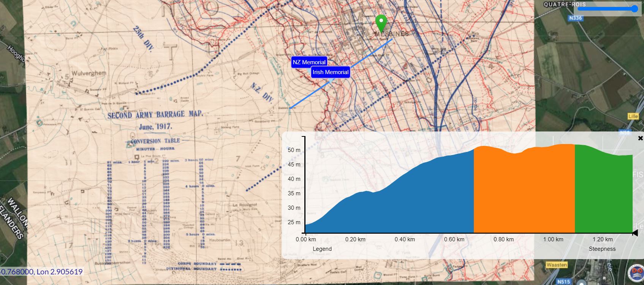Click the blue profile line on the map

[x=341, y=73]
